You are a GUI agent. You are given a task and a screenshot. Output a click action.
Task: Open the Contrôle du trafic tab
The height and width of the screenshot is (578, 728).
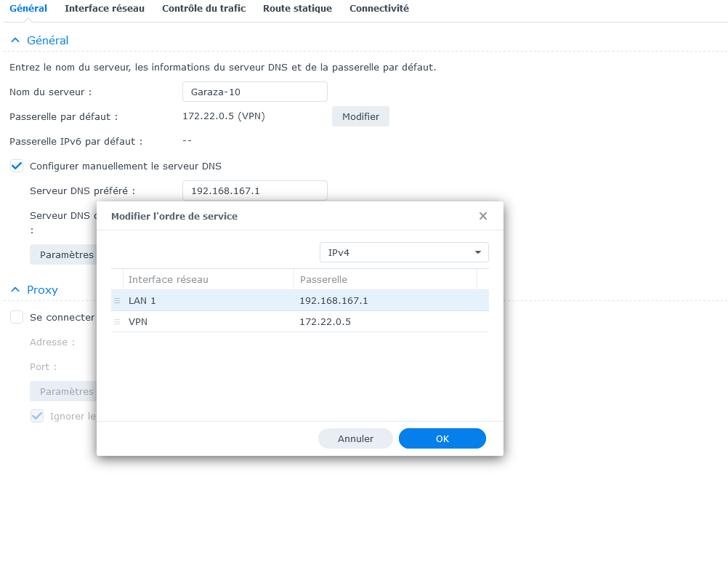[204, 9]
